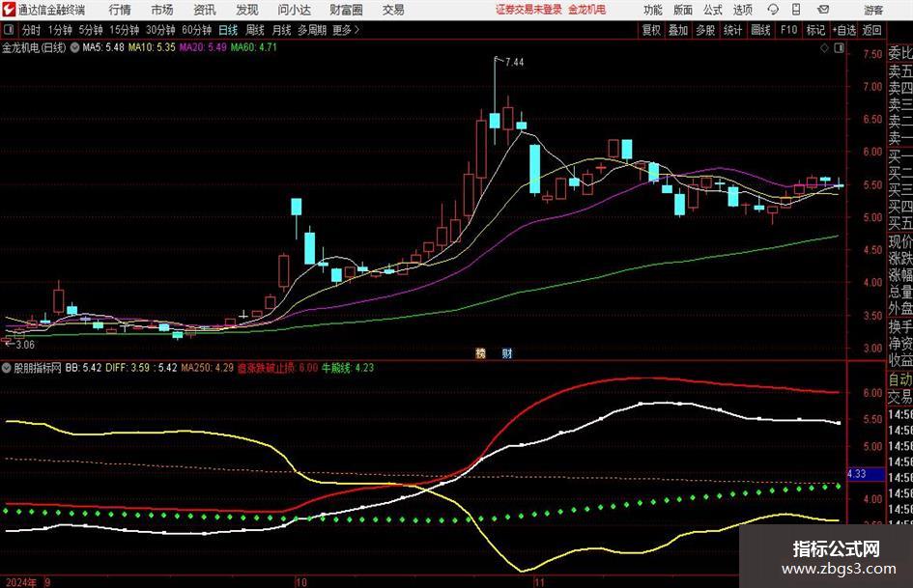Click the 财 finance marker icon
913x588 pixels.
coord(507,352)
